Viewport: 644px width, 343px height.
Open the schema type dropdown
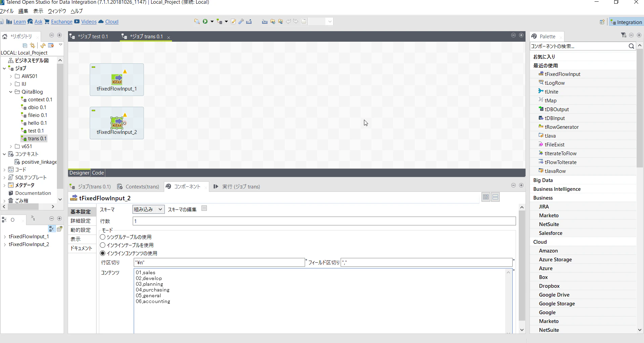point(148,209)
